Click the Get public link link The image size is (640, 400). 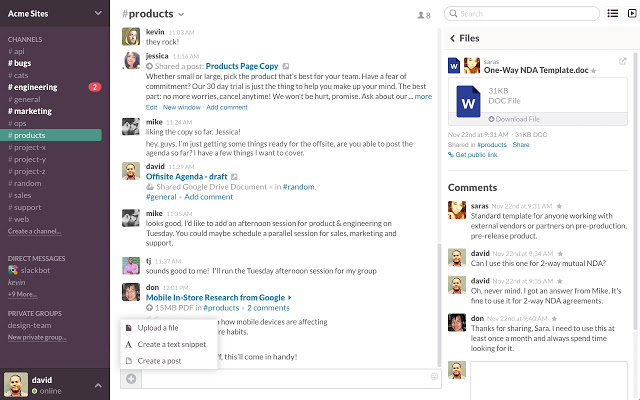tap(477, 155)
